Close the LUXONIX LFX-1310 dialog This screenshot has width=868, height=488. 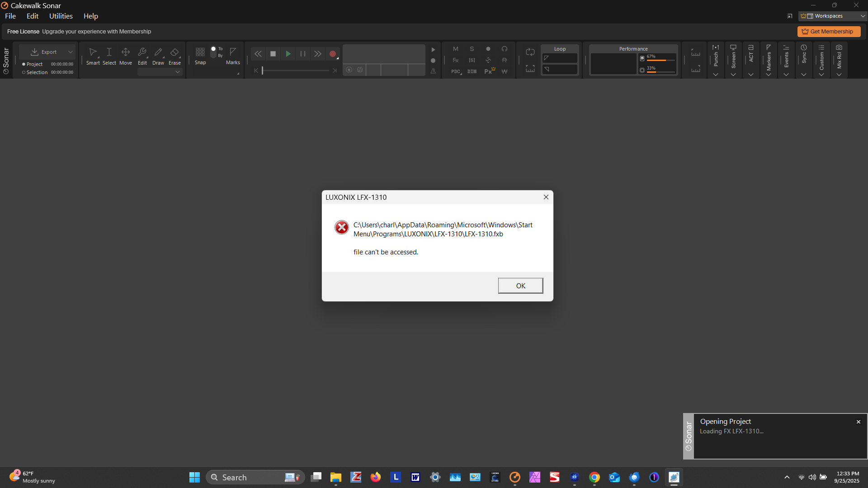point(546,197)
